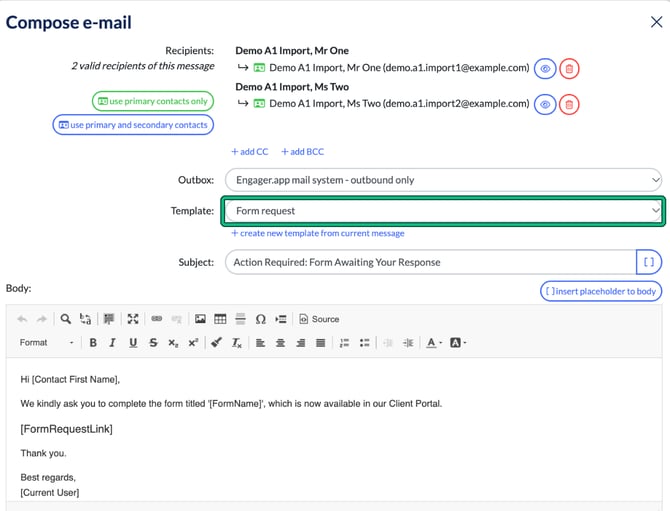The image size is (670, 511).
Task: Click the 'Best regards,' line in body
Action: click(48, 477)
